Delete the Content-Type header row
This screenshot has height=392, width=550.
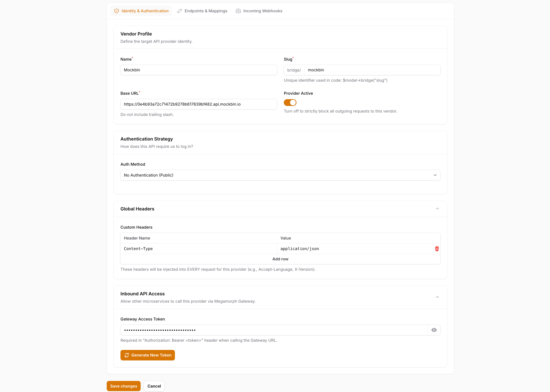click(x=437, y=249)
